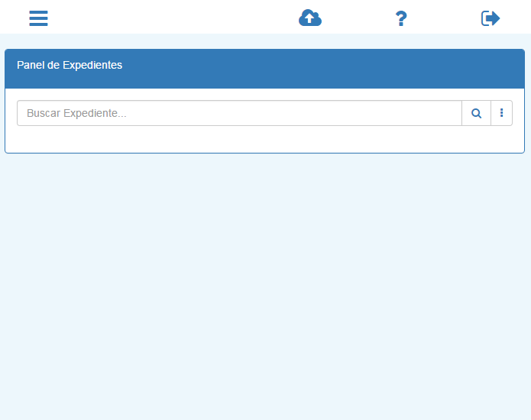
Task: Click the cloud upload icon
Action: tap(310, 18)
